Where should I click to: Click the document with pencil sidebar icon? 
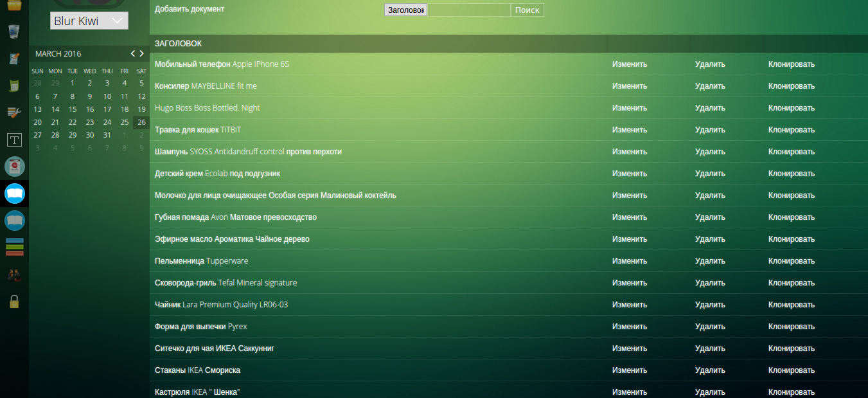14,59
